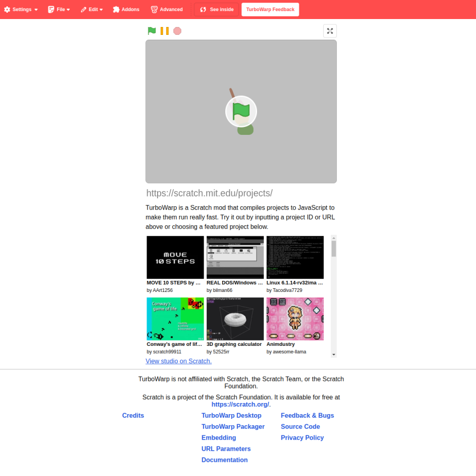Click the title 'MOVE 10 STEPS by ...'
476x476 pixels.
click(173, 282)
